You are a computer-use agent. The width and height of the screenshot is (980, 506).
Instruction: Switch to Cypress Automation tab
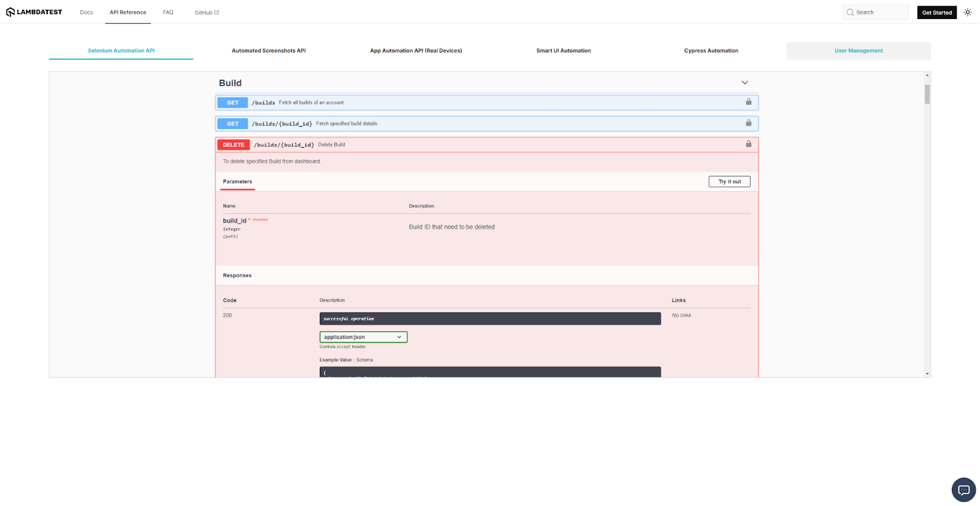711,51
